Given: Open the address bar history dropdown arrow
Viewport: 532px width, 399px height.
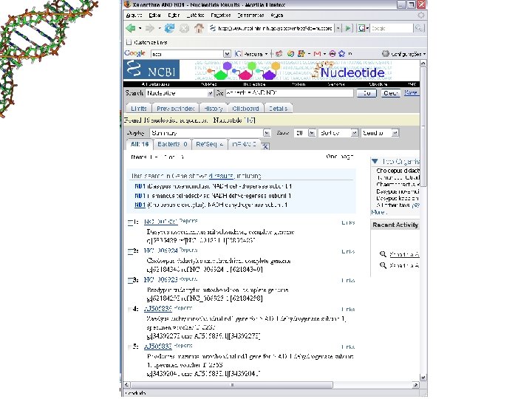Looking at the screenshot, I should tap(338, 29).
